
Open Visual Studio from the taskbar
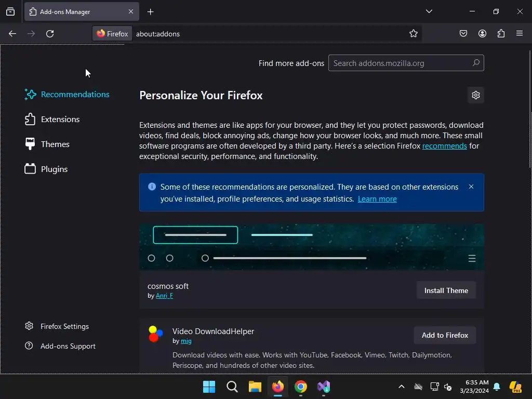(324, 387)
